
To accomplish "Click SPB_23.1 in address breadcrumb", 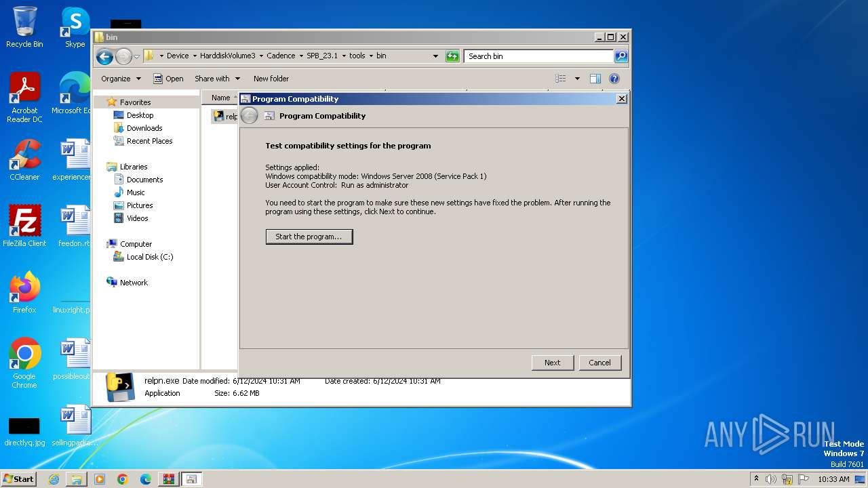I will click(x=322, y=56).
